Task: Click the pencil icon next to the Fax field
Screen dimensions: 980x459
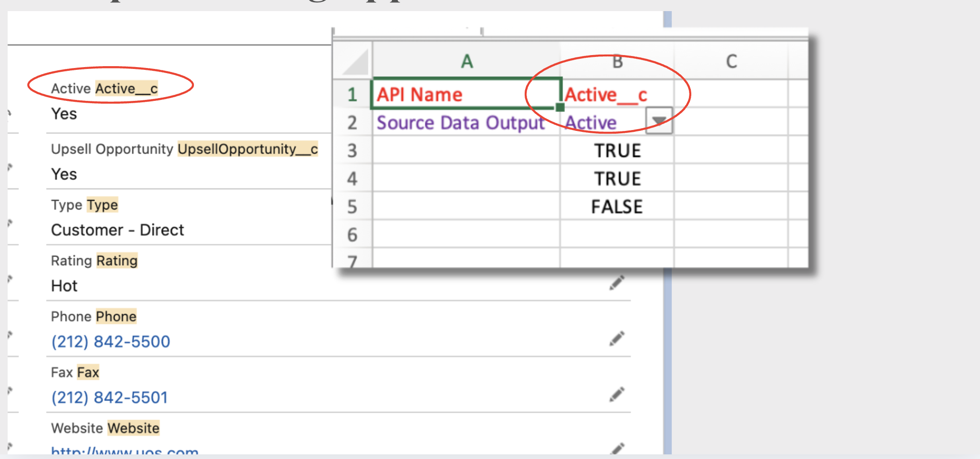Action: (x=617, y=394)
